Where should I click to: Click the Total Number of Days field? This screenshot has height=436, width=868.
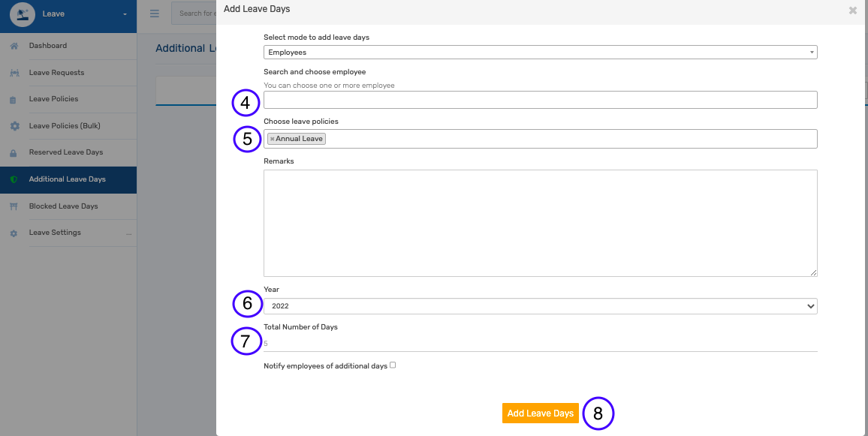(x=541, y=344)
